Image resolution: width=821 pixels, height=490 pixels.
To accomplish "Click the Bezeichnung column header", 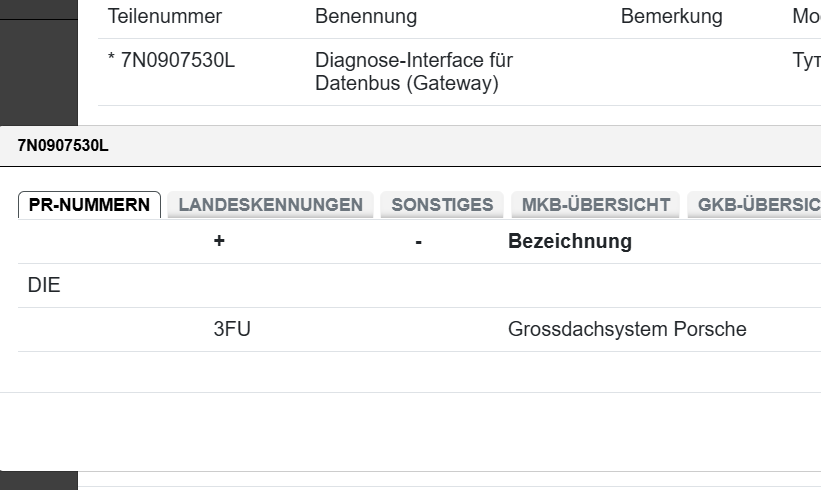I will (570, 241).
